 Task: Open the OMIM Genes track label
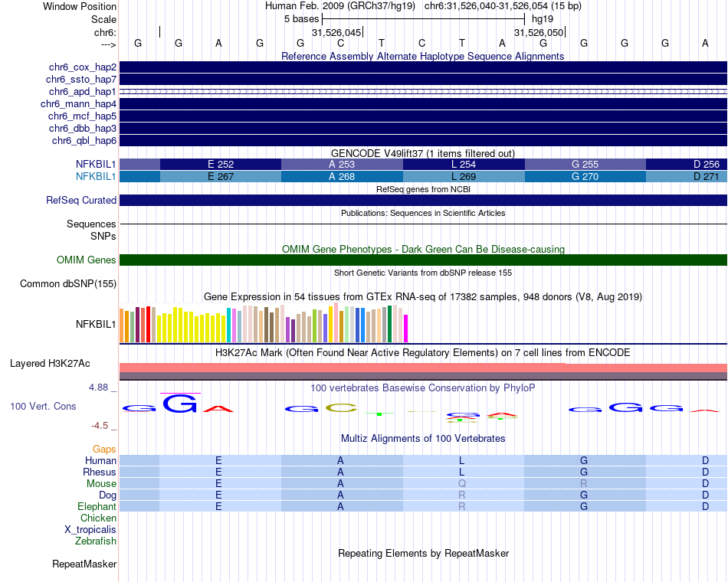pyautogui.click(x=86, y=260)
